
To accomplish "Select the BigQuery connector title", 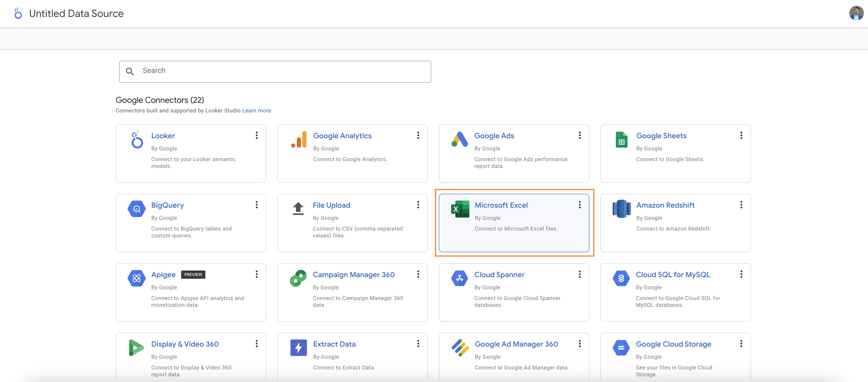I will pyautogui.click(x=167, y=205).
